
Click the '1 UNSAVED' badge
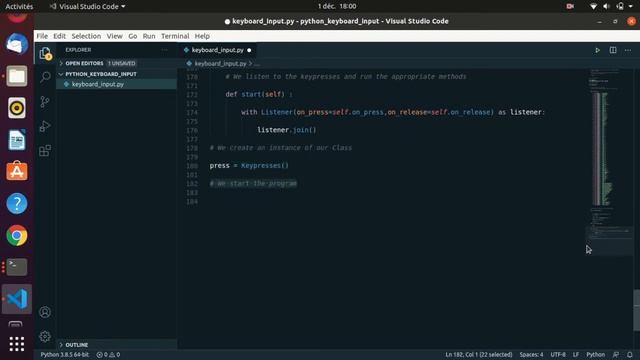point(122,63)
